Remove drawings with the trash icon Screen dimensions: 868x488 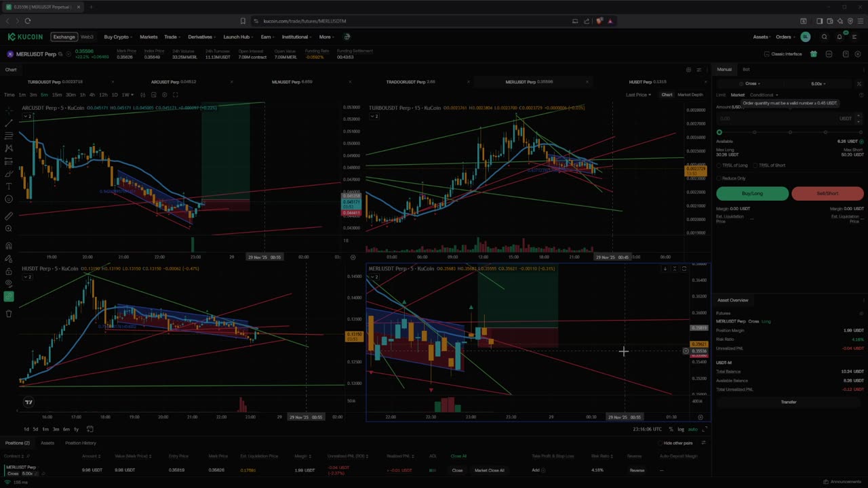click(9, 314)
